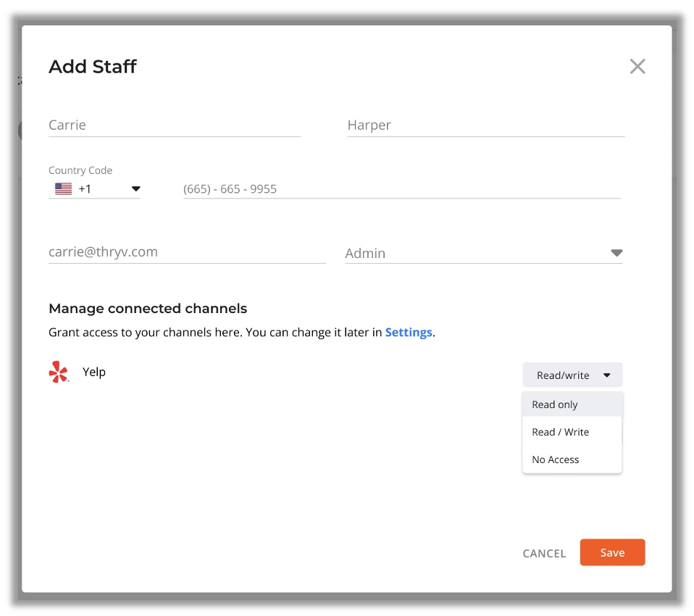
Task: Open the Admin role dropdown arrow
Action: pyautogui.click(x=616, y=253)
